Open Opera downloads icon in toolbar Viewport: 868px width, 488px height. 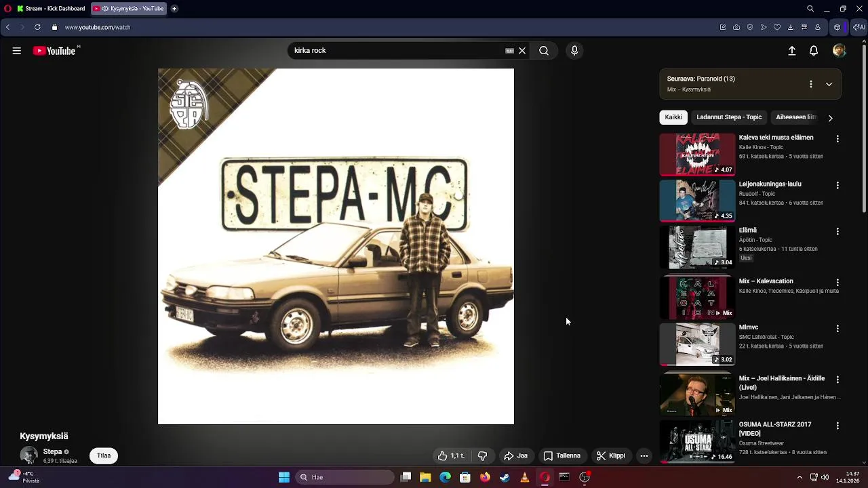[x=791, y=27]
